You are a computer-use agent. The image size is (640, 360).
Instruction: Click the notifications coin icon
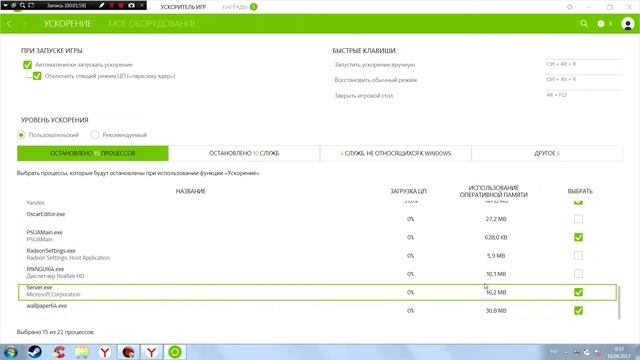click(601, 24)
